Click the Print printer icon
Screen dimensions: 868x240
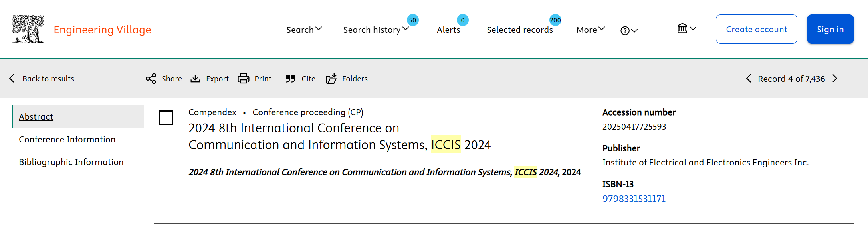point(244,79)
